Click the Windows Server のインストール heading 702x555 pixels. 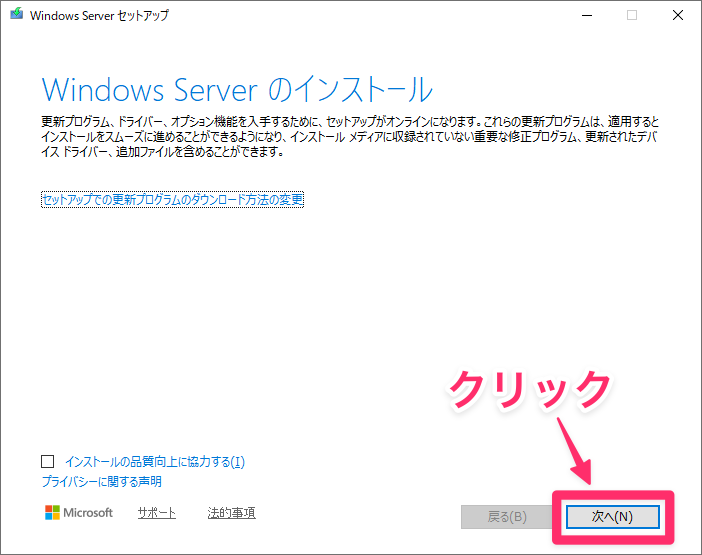tap(237, 88)
